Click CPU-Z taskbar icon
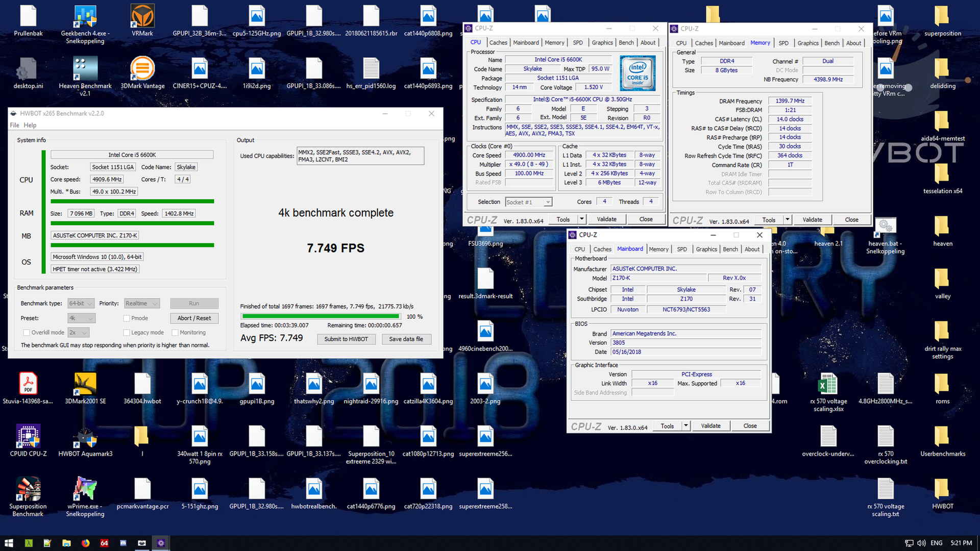980x551 pixels. click(x=161, y=543)
